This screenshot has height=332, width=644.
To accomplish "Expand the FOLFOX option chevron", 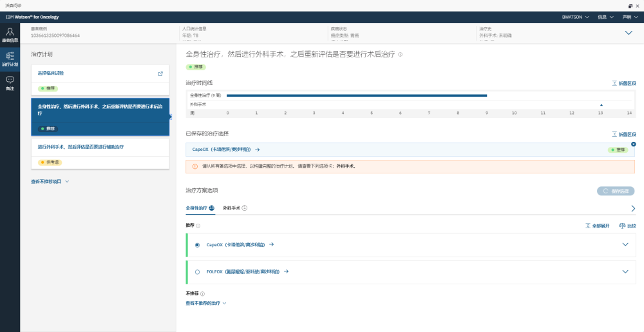I will 625,272.
